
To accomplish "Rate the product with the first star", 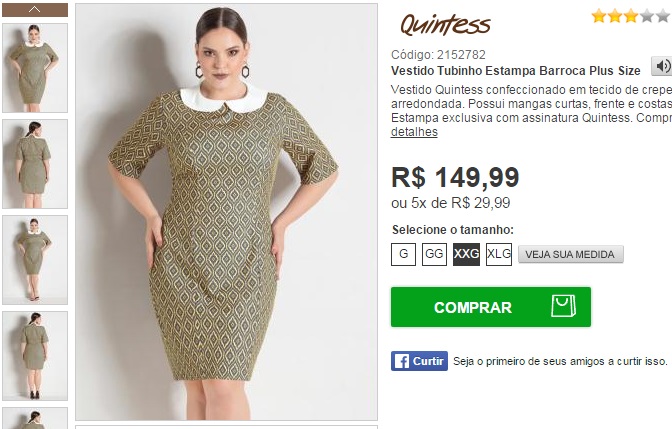I will [599, 16].
